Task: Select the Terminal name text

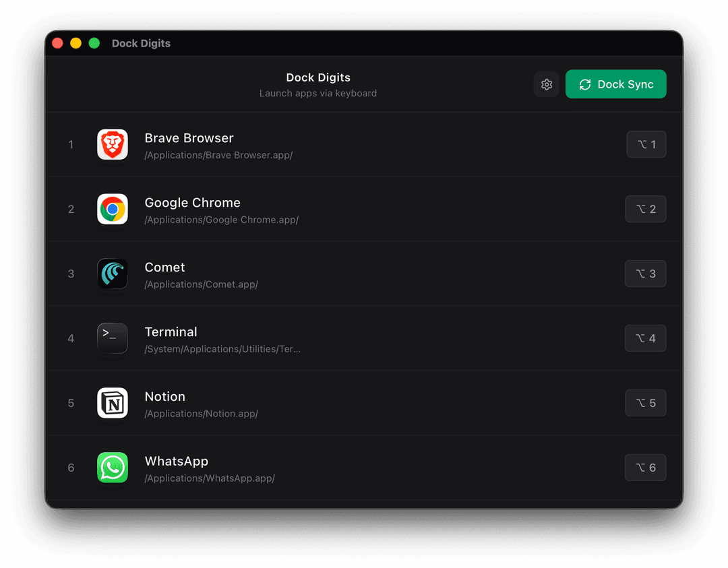Action: (171, 332)
